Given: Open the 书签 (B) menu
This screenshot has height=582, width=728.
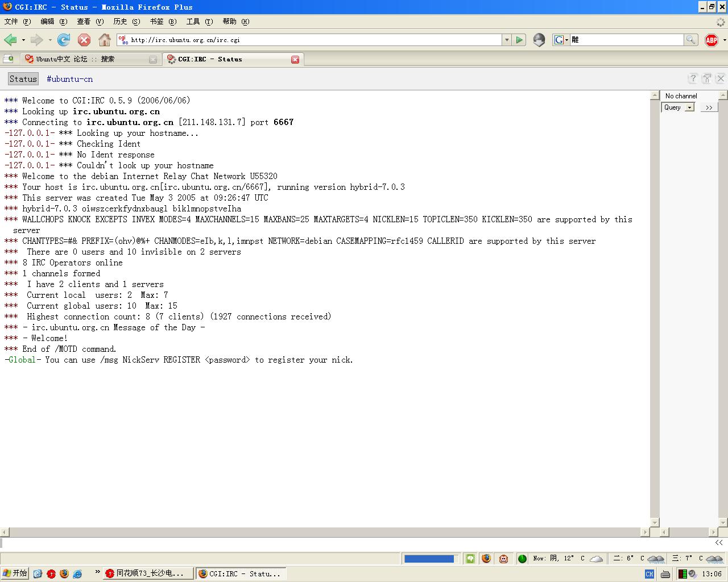Looking at the screenshot, I should pyautogui.click(x=163, y=22).
